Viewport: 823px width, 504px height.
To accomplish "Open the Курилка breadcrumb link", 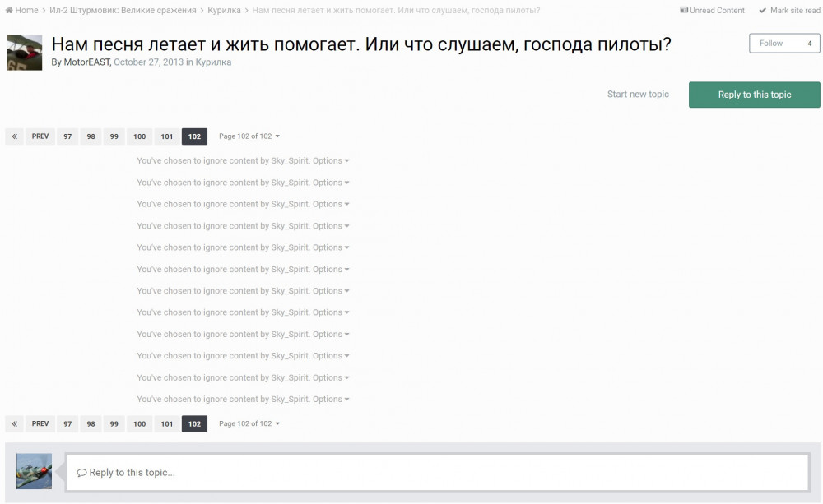I will coord(224,10).
